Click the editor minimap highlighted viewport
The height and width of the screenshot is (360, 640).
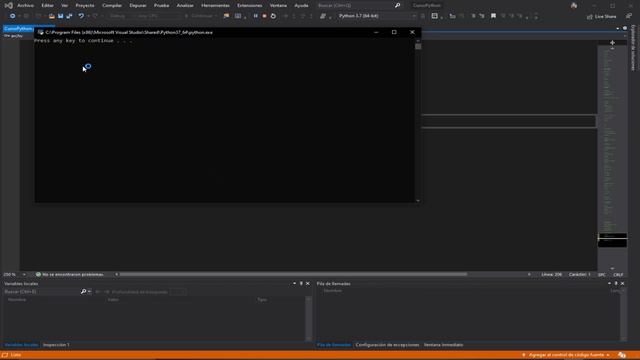point(612,240)
